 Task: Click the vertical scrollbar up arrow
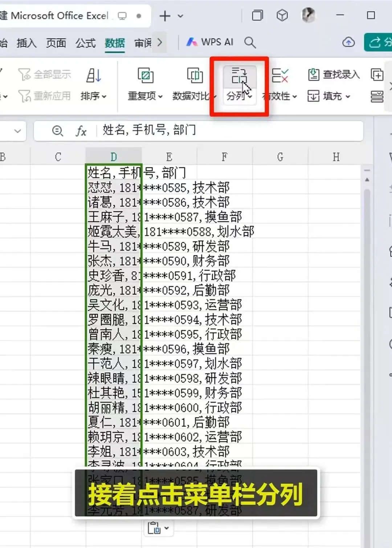[x=367, y=180]
